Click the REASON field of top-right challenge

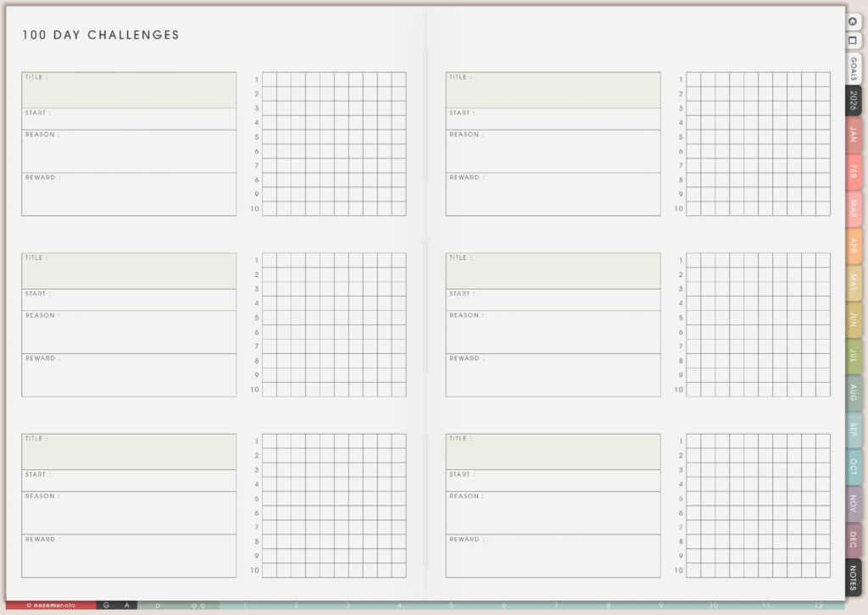[x=553, y=152]
